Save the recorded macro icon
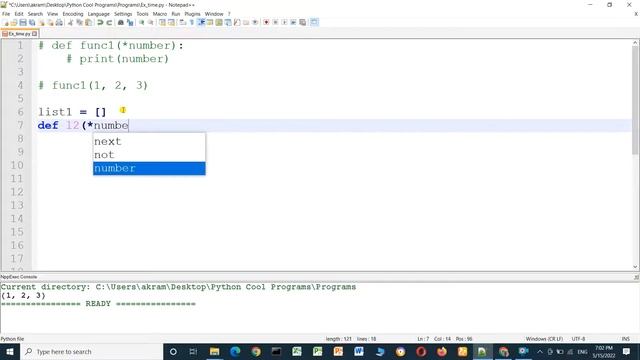 [302, 22]
